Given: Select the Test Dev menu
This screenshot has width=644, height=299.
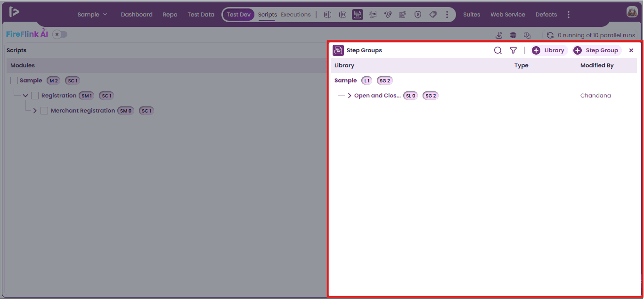Looking at the screenshot, I should (x=238, y=15).
